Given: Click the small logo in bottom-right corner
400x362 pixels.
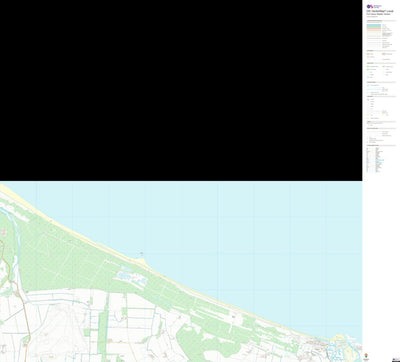Looking at the screenshot, I should 395,359.
